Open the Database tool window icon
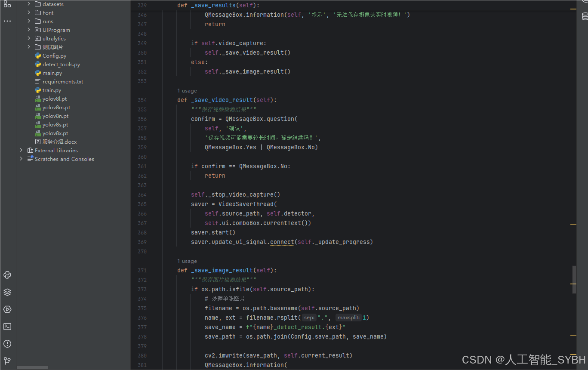Screen dimensions: 588x370 [585, 16]
